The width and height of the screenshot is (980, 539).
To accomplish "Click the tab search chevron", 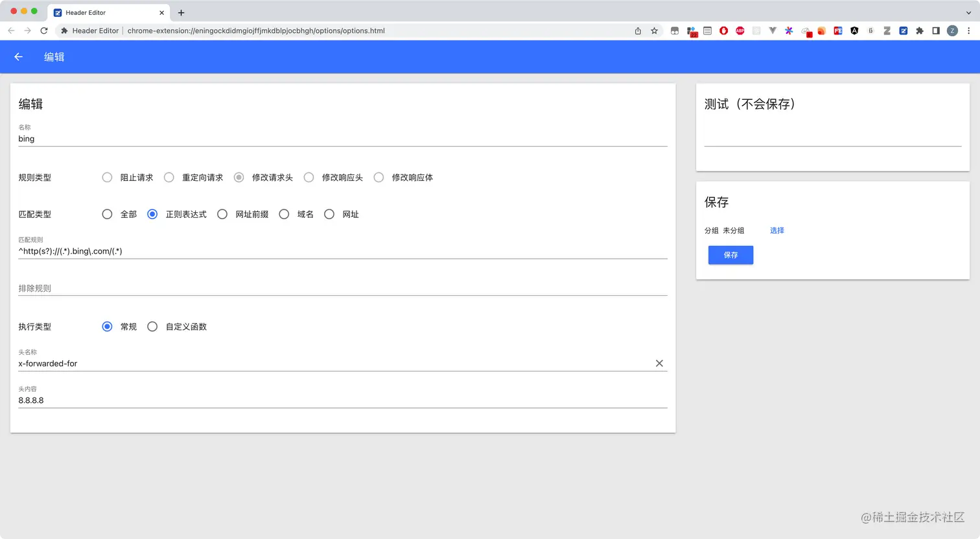I will pos(968,12).
